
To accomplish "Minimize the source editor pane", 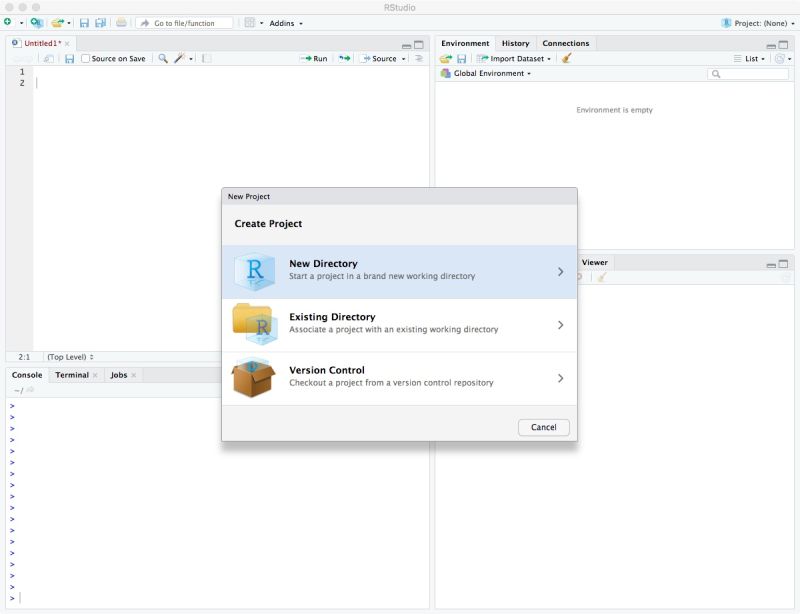I will [406, 46].
